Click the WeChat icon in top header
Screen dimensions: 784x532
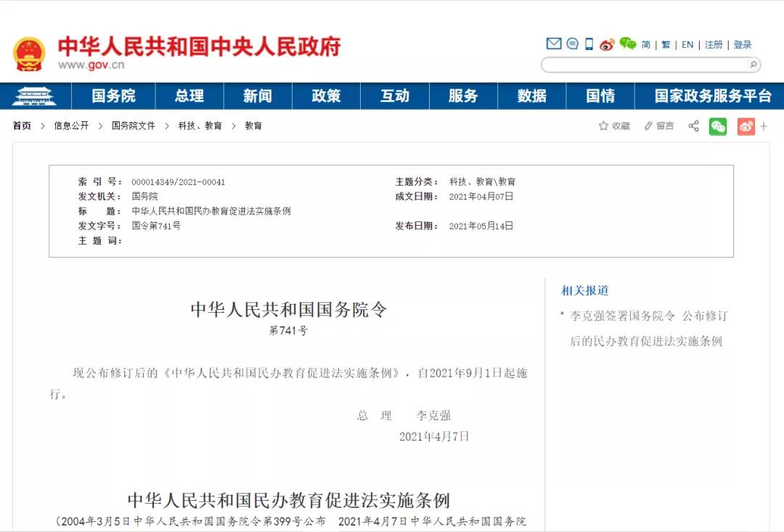pyautogui.click(x=627, y=44)
